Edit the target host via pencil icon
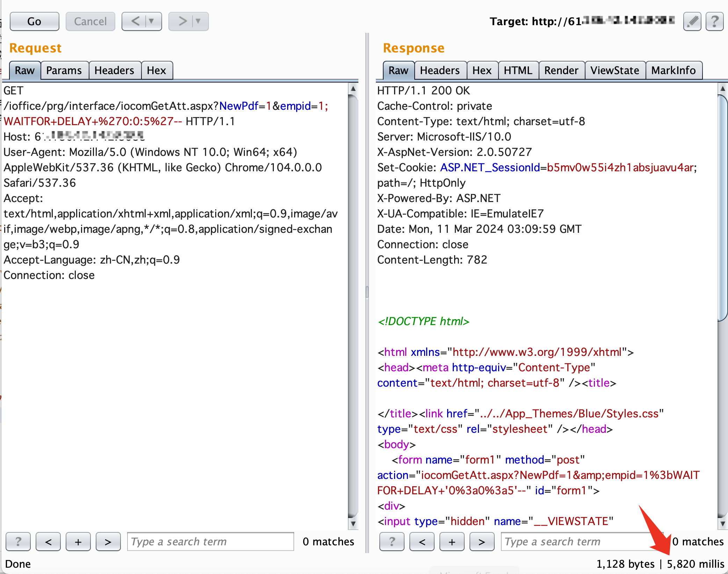 coord(692,21)
